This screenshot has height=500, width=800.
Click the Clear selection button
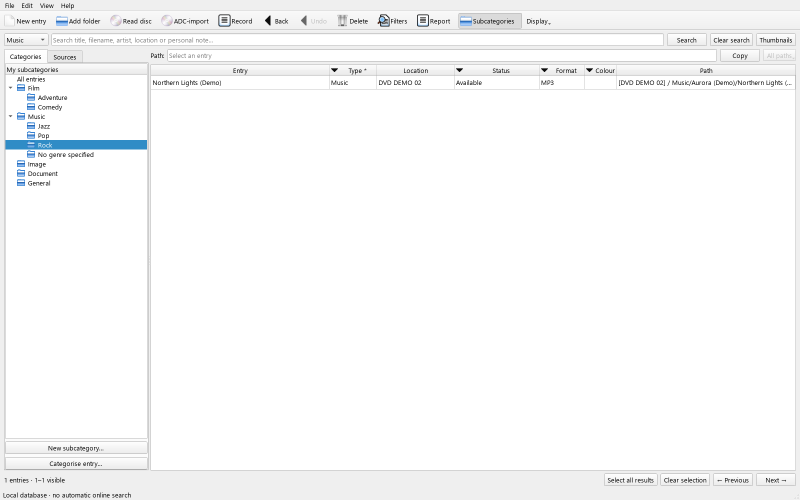(685, 480)
